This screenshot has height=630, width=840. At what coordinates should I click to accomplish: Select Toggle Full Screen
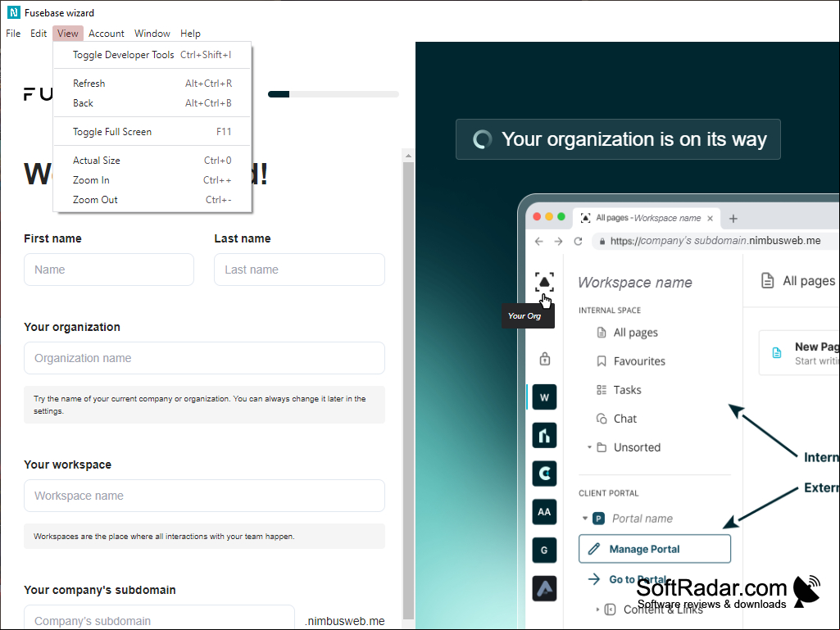point(152,132)
